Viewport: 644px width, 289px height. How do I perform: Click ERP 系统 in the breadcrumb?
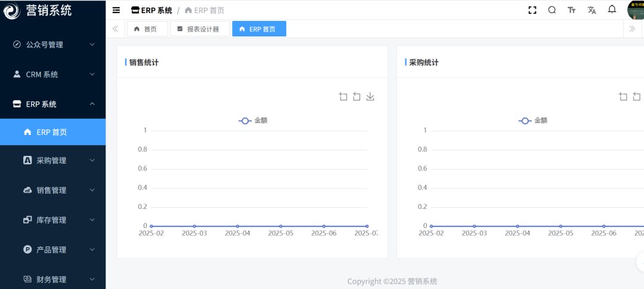(x=151, y=10)
